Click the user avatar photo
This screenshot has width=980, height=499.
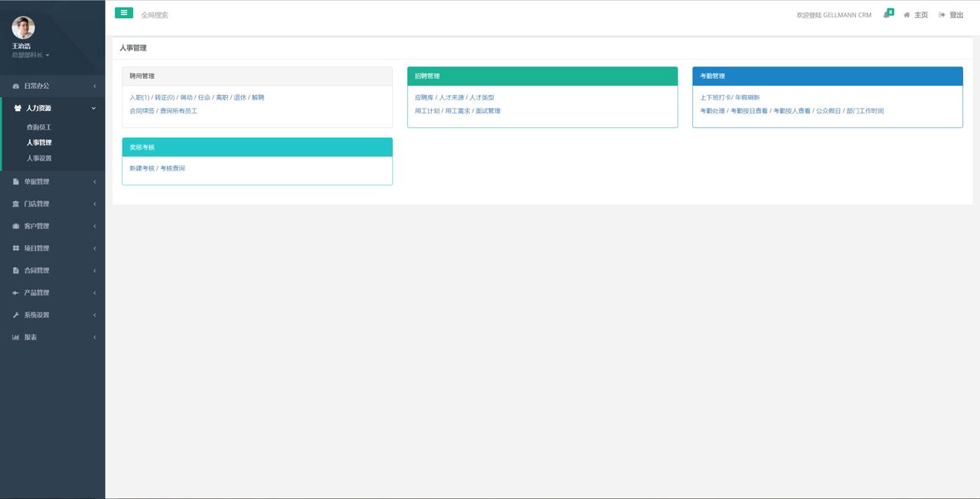pos(23,28)
